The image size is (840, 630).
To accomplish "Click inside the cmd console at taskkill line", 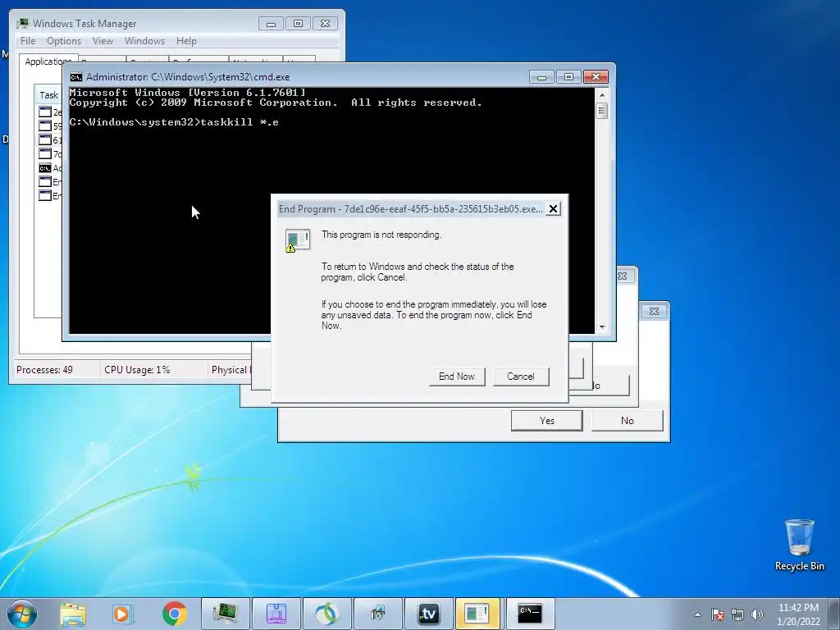I will pos(174,122).
